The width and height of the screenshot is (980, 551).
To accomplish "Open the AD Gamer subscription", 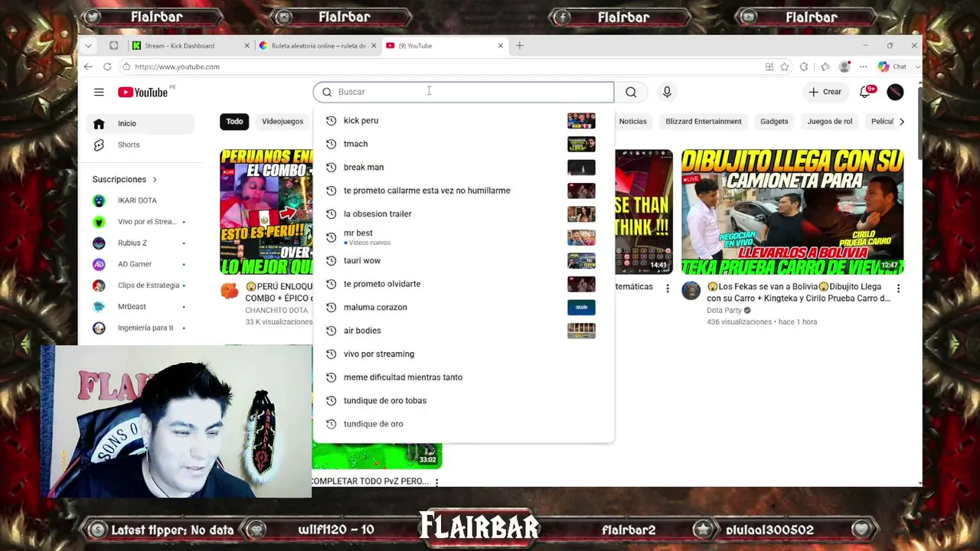I will coord(139,264).
